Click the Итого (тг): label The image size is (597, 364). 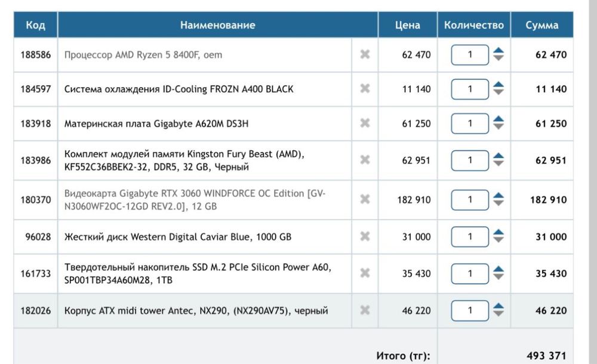pos(403,356)
